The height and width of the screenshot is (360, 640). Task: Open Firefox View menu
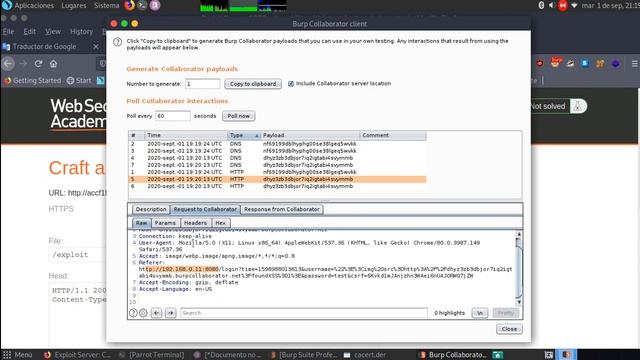pos(53,31)
